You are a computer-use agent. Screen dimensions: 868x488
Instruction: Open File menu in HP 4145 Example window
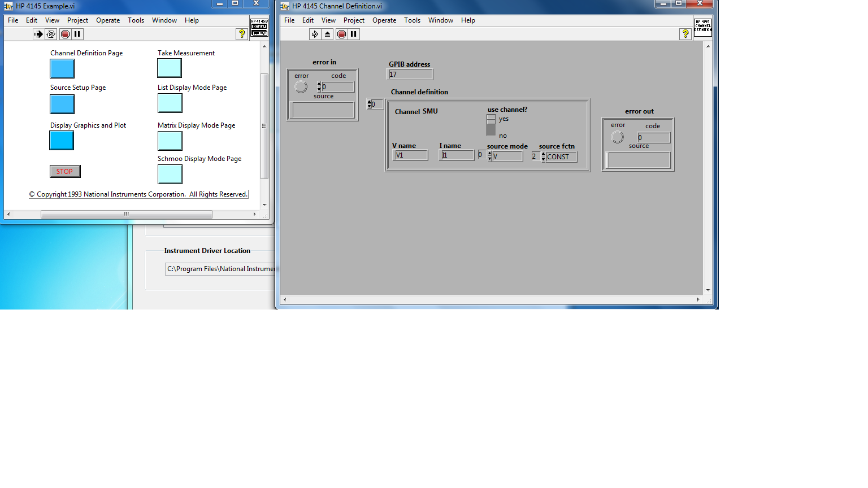pos(13,20)
